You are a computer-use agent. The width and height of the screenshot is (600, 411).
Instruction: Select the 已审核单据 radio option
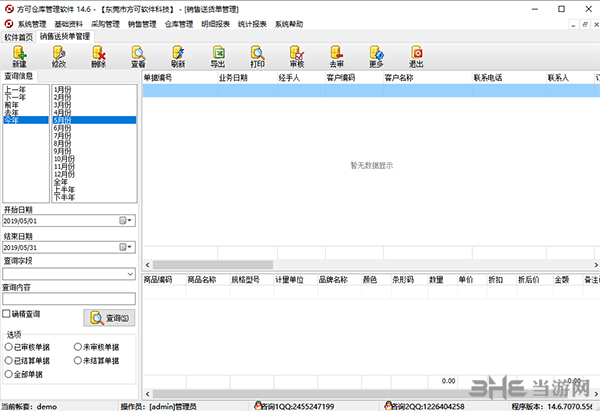8,347
